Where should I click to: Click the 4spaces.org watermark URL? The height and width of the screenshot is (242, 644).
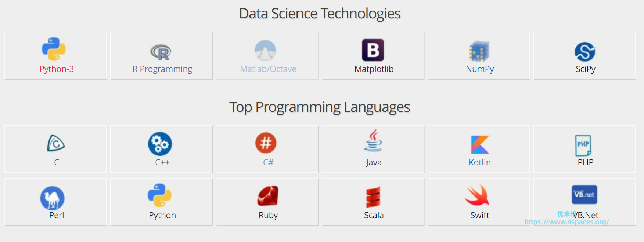(566, 222)
